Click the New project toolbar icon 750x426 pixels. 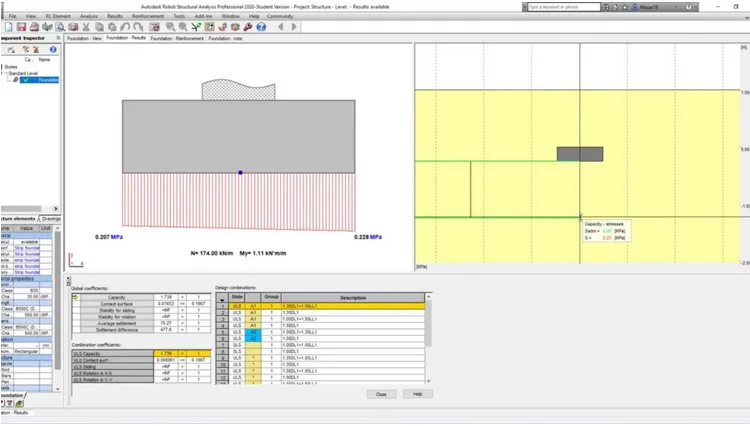9,27
